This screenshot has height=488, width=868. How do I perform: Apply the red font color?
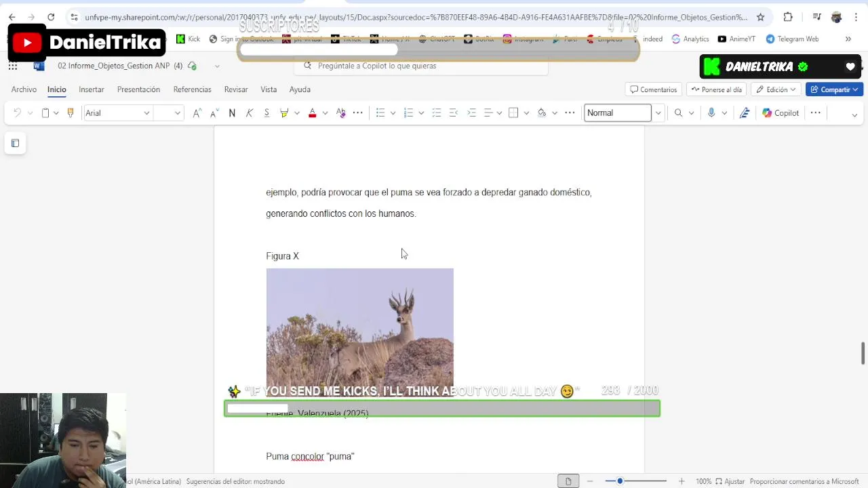pos(312,113)
